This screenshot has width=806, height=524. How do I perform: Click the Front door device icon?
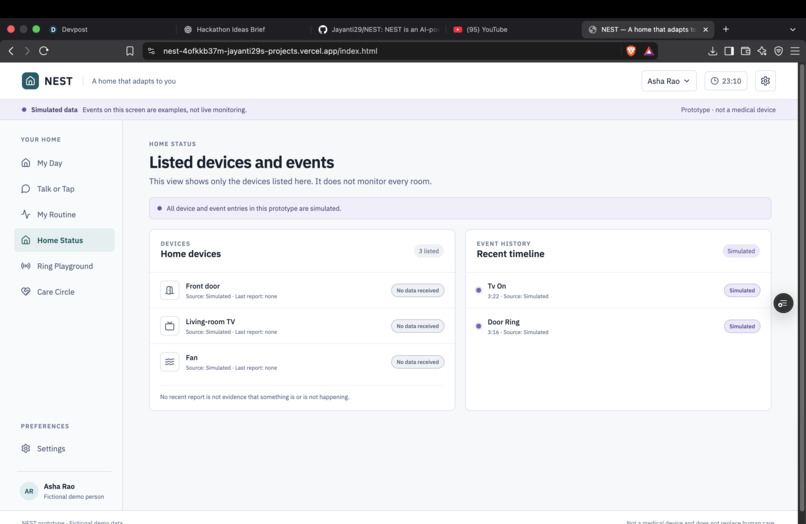(170, 290)
